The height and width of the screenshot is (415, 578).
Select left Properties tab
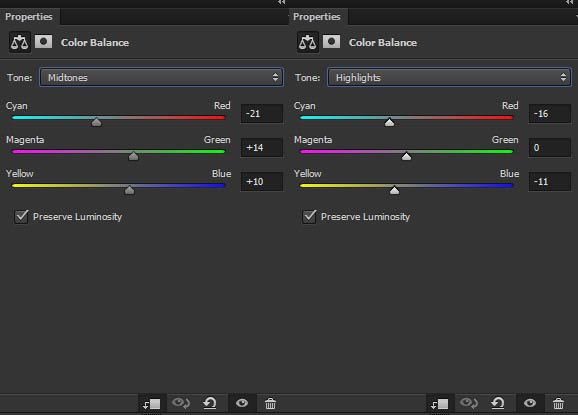click(29, 17)
